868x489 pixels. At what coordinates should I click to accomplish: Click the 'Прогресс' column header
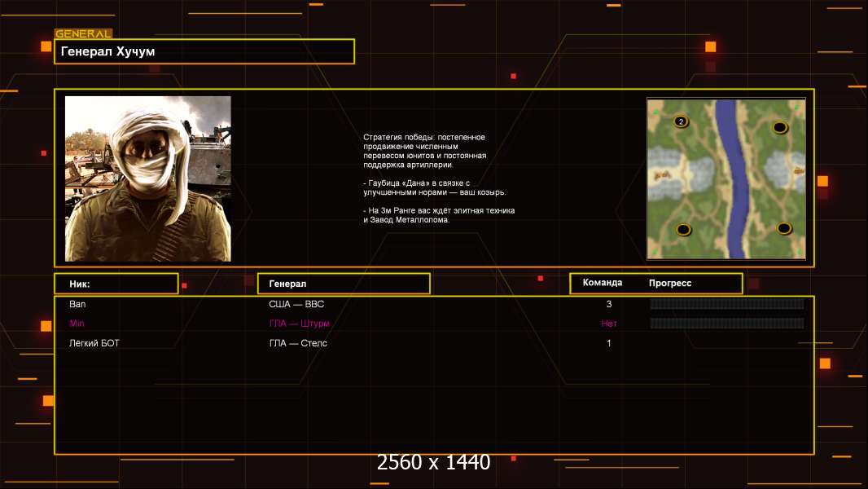click(x=670, y=283)
